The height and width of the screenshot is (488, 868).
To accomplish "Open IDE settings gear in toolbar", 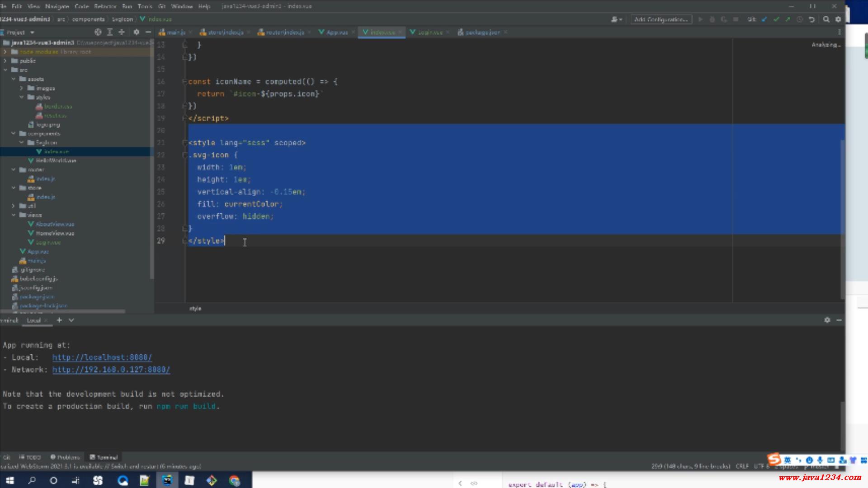I will [x=838, y=19].
